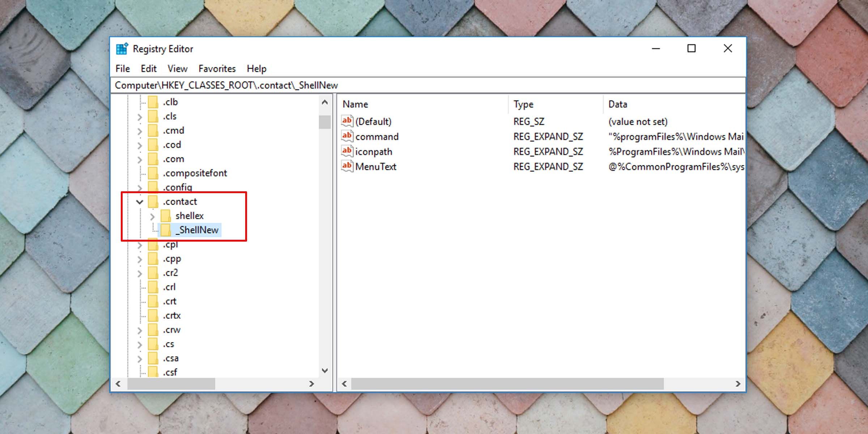Click the .compositefont folder icon
This screenshot has height=434, width=868.
tap(153, 173)
